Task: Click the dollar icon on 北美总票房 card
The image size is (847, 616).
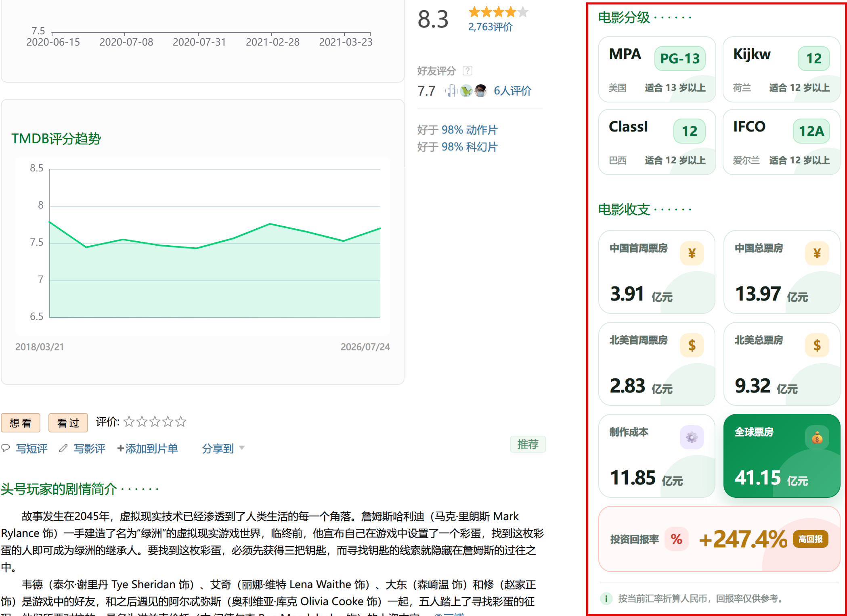Action: pyautogui.click(x=817, y=345)
